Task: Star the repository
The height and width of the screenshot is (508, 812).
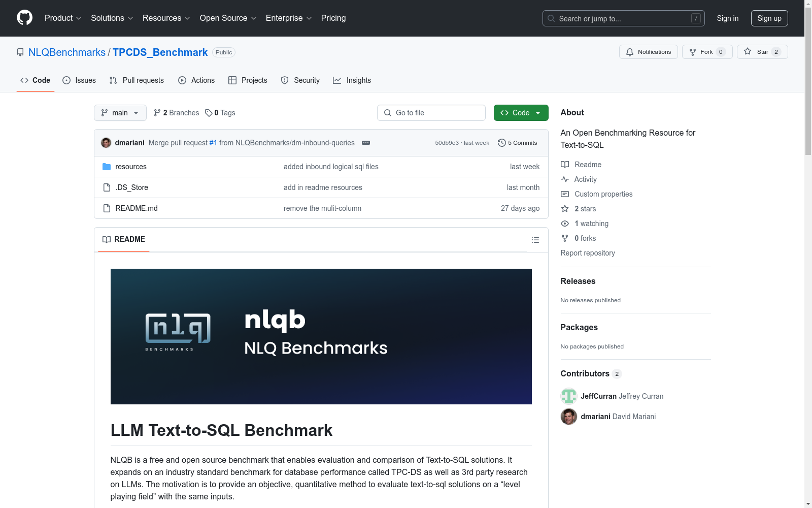Action: [x=762, y=52]
